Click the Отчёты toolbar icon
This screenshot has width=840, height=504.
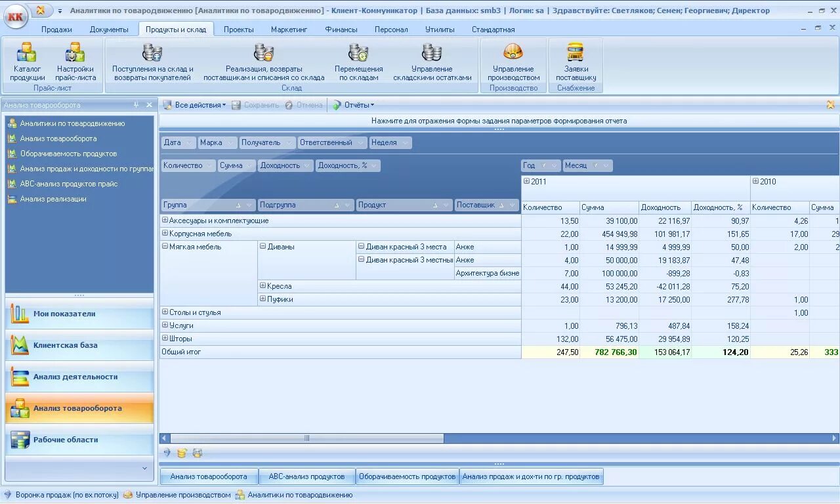[x=337, y=105]
